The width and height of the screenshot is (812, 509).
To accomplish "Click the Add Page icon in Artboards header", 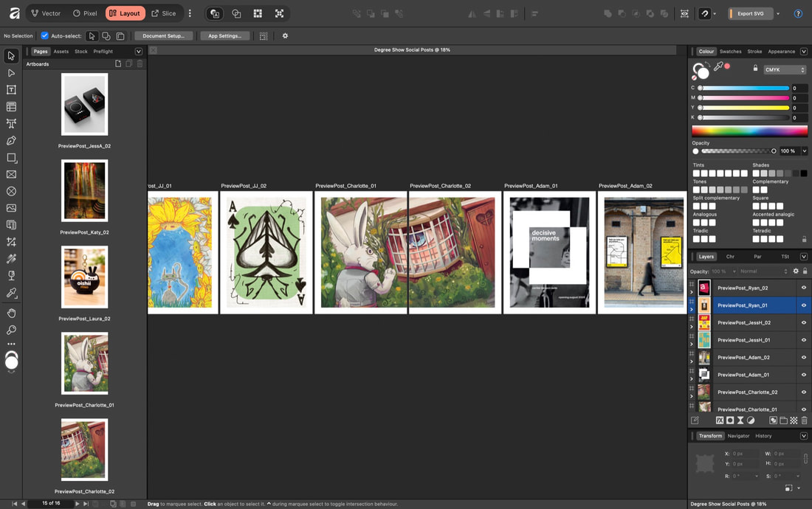I will (118, 63).
